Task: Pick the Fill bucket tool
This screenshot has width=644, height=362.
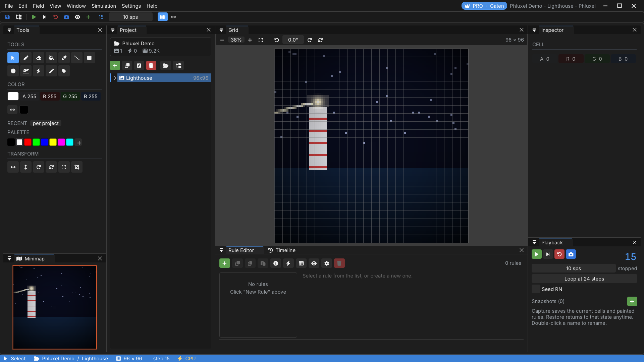Action: pos(51,58)
